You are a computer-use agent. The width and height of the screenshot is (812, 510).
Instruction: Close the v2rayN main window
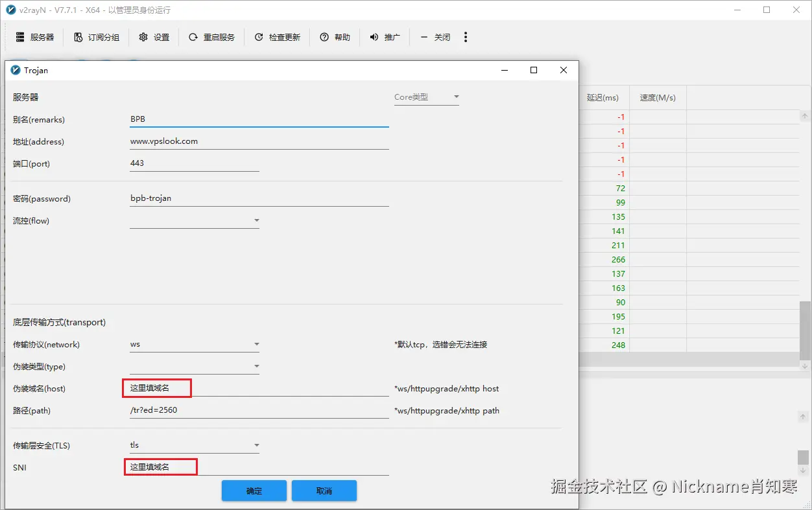click(796, 10)
